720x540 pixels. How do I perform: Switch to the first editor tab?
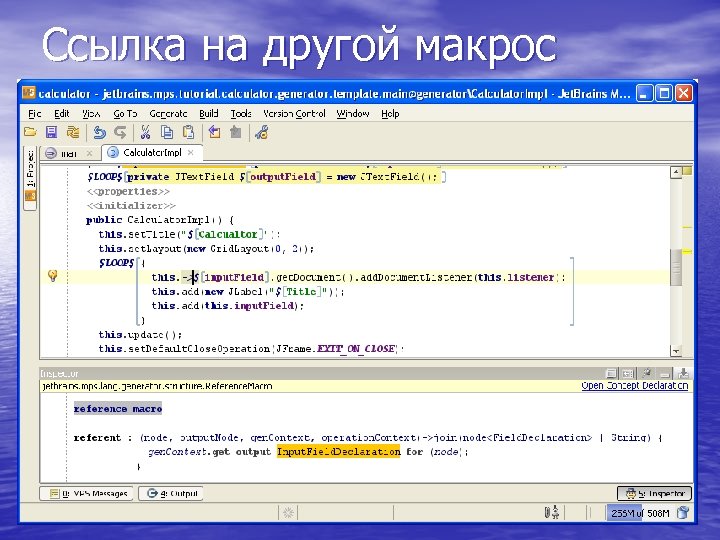(69, 153)
